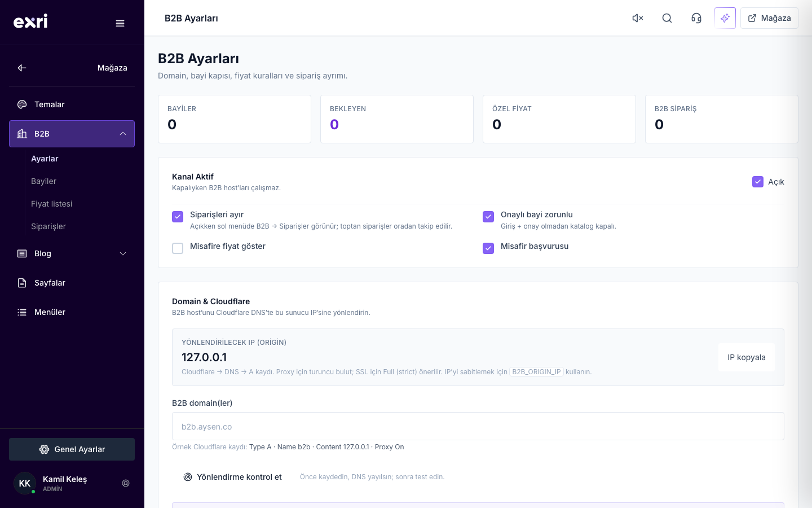Screen dimensions: 812x508
Task: Uncheck the Siparişleri ayır checkbox
Action: click(x=178, y=217)
